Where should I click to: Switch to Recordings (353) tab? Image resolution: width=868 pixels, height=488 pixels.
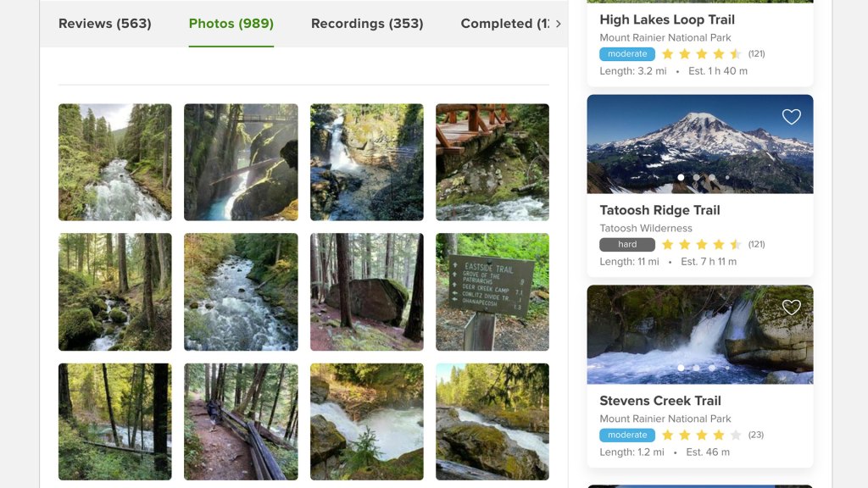point(367,24)
